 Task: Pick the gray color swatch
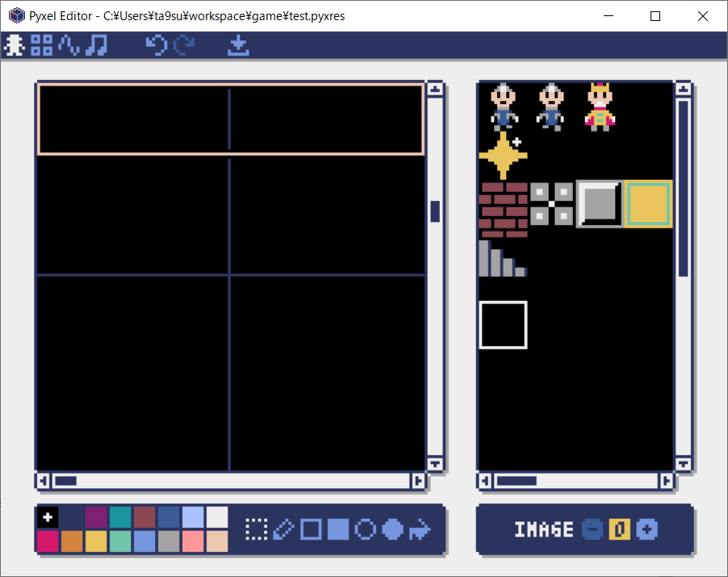click(169, 541)
